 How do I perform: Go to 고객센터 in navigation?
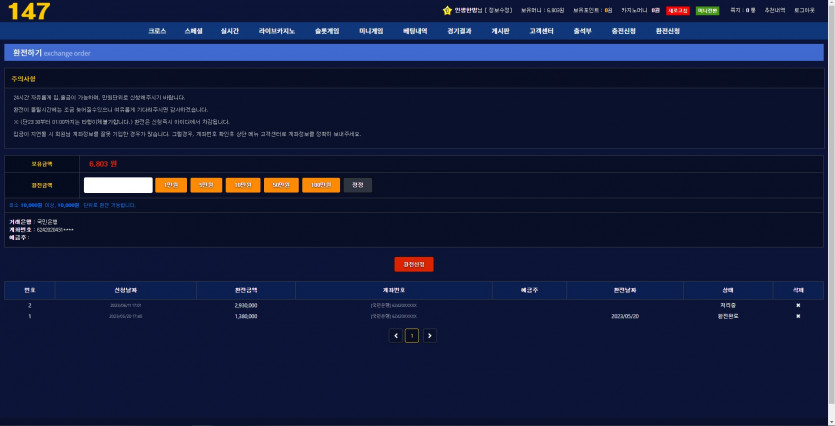click(x=542, y=31)
